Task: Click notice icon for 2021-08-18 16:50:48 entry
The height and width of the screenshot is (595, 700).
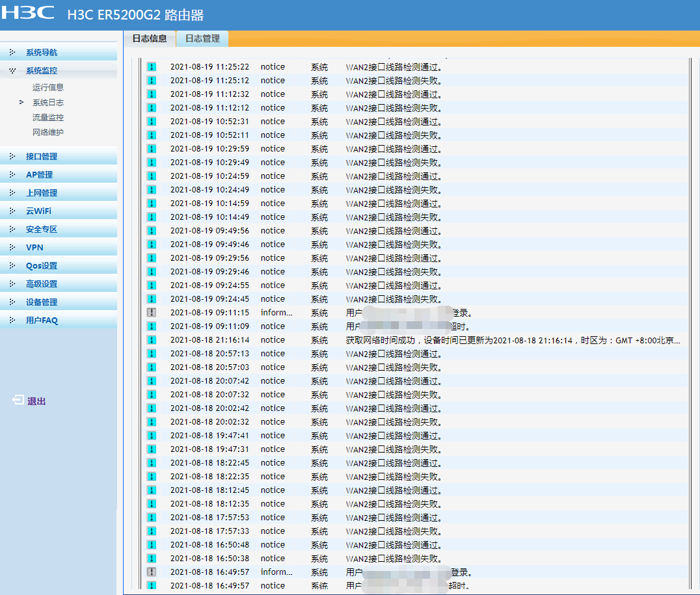Action: click(x=152, y=545)
